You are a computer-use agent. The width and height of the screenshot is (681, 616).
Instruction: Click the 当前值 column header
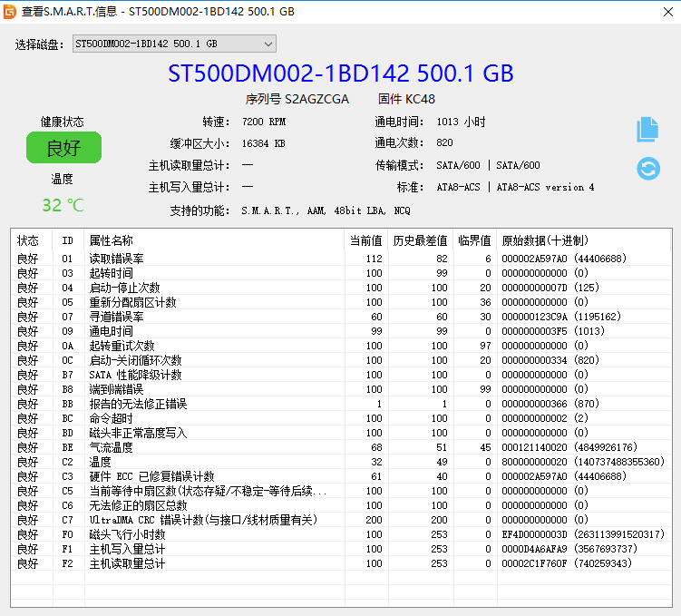coord(365,240)
